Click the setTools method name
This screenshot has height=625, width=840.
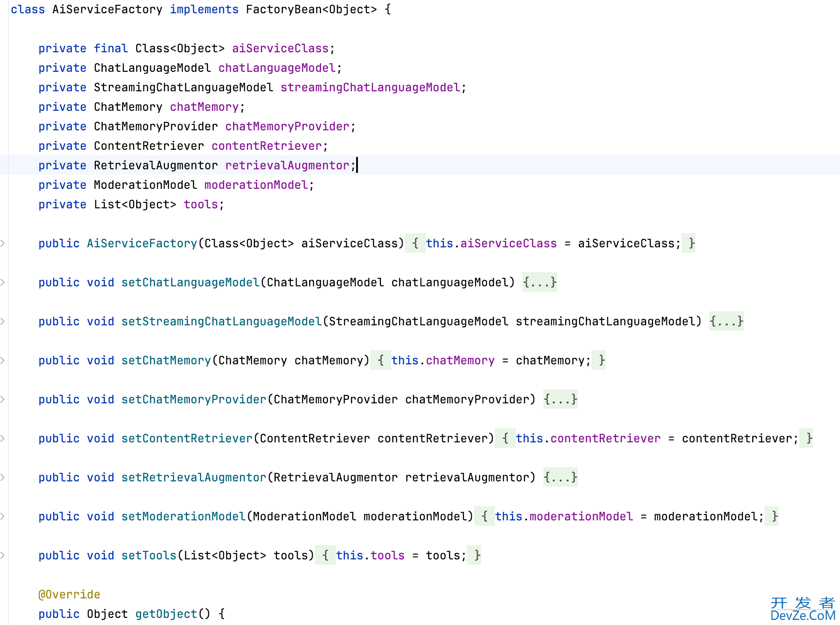pos(149,555)
